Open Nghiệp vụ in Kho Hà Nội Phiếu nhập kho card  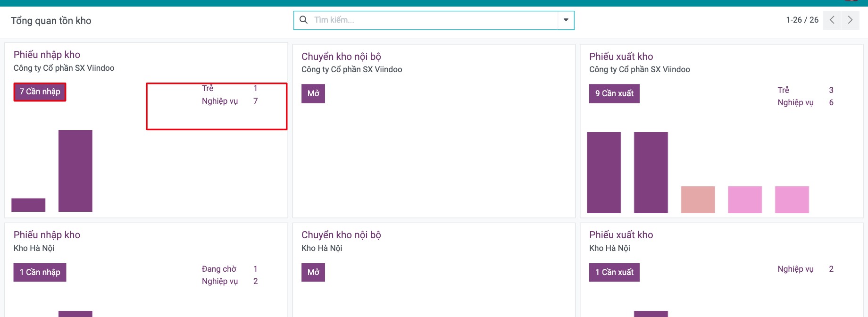click(x=220, y=281)
